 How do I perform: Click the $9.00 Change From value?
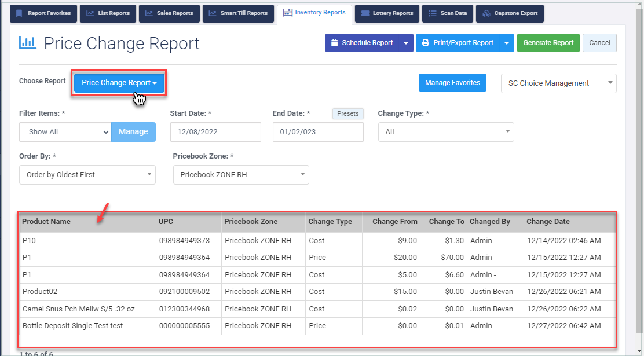[x=408, y=241]
